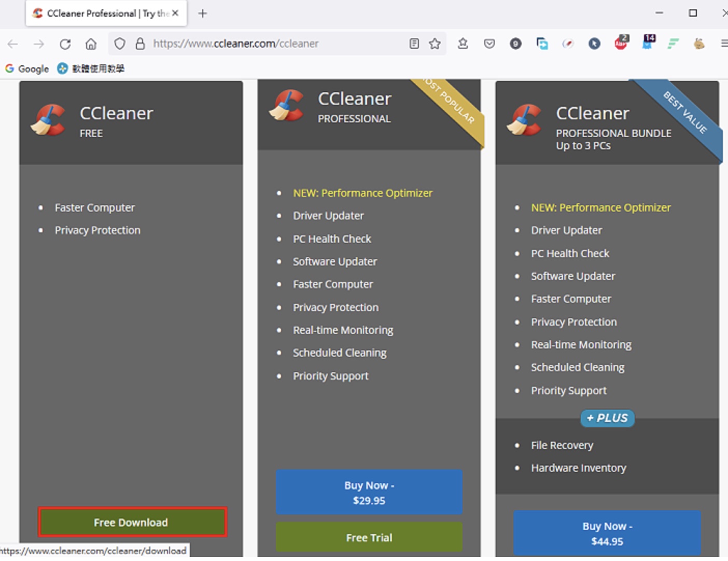Click the brown extension icon near menu

pos(699,44)
